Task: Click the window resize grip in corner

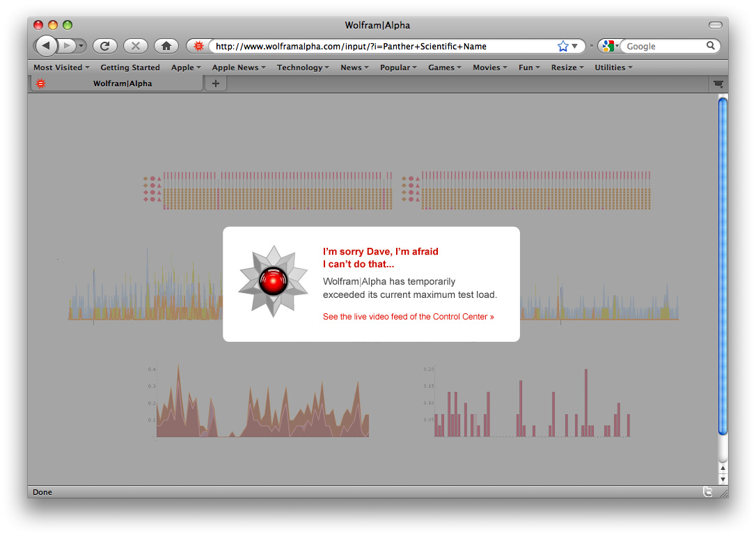Action: coord(724,493)
